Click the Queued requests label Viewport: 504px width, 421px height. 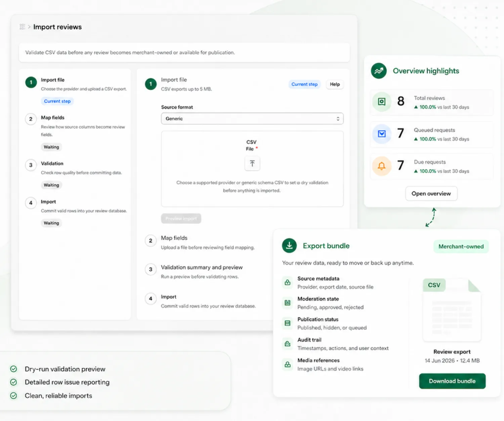(434, 130)
